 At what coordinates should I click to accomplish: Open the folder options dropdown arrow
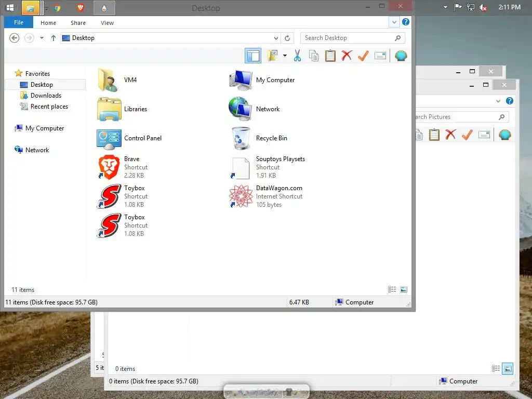(285, 56)
